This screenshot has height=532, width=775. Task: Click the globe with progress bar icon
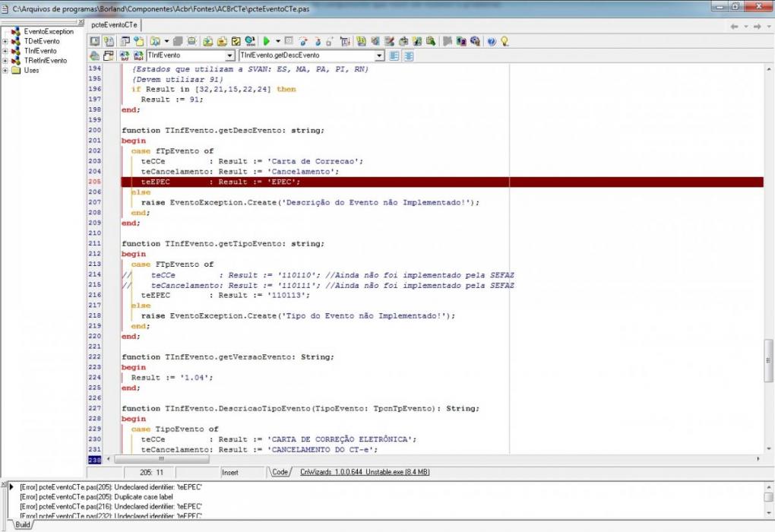point(250,42)
